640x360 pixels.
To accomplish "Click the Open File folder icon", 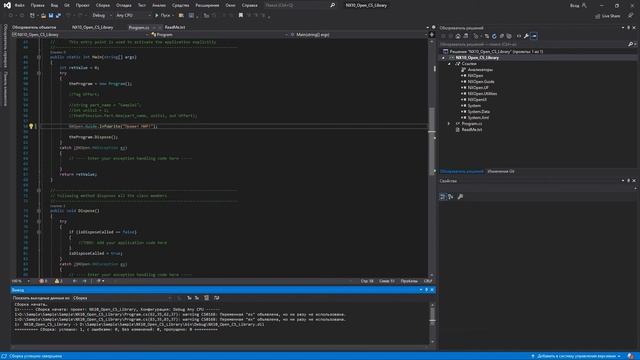I will pyautogui.click(x=43, y=16).
